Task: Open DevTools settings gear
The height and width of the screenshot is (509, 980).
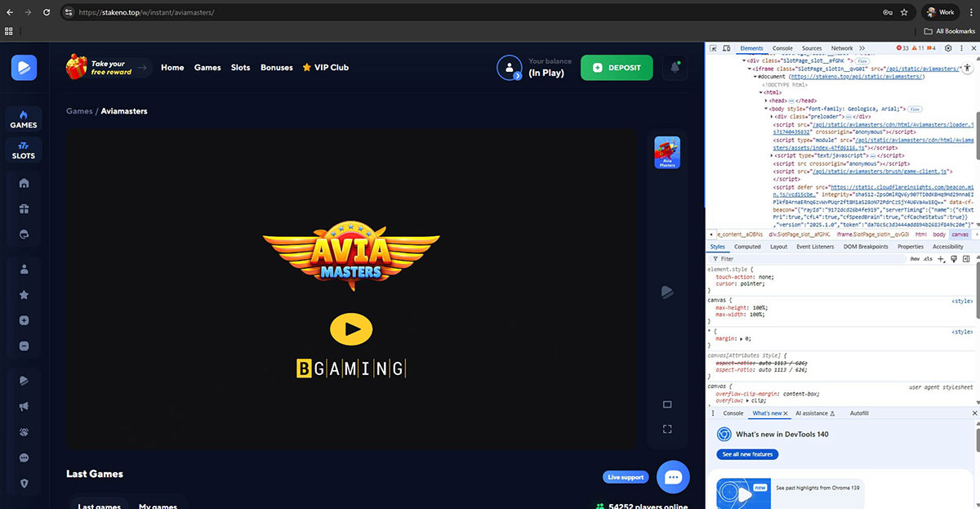Action: pos(948,49)
